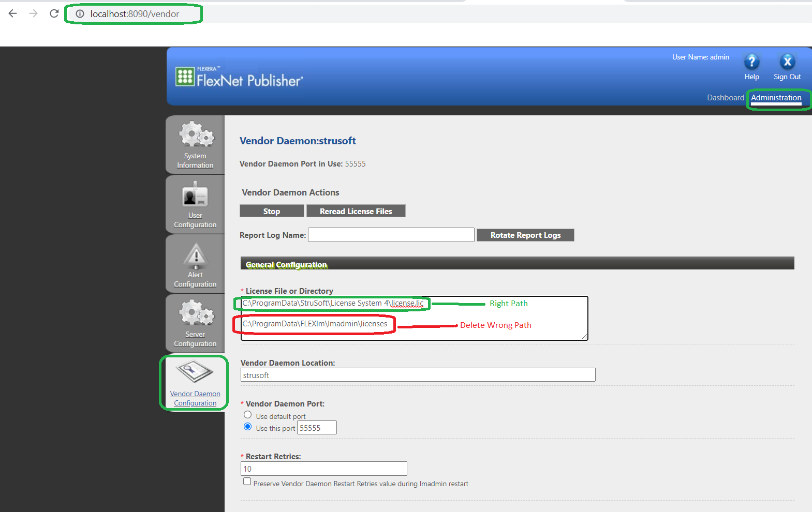Click the Vendor Daemon Location field
The image size is (812, 512).
pos(418,375)
